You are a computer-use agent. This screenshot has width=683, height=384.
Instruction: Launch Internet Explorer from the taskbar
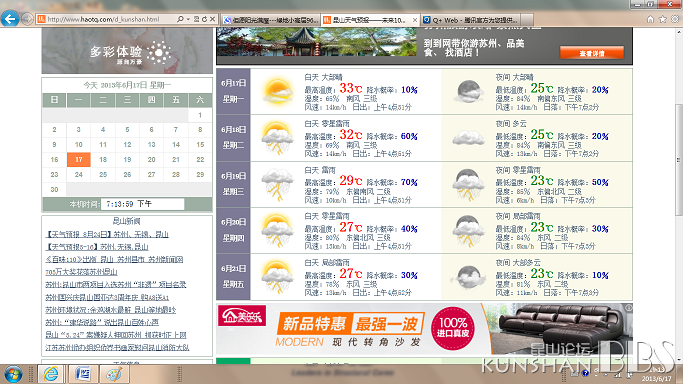click(51, 374)
